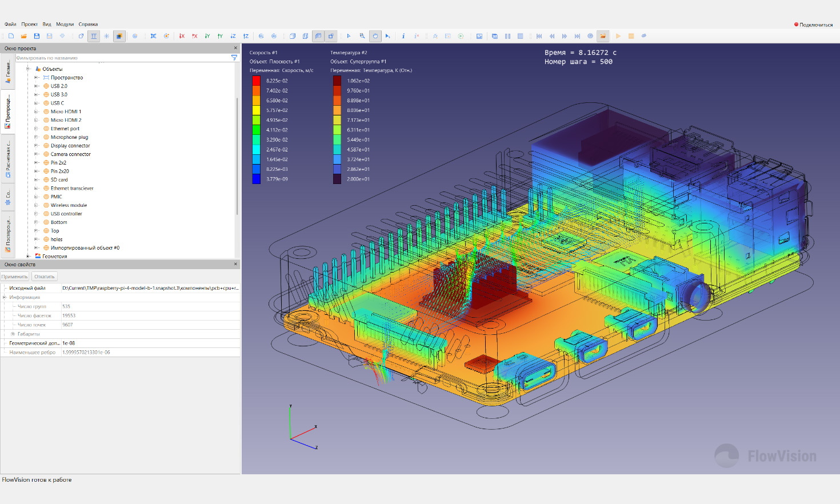Select the Импортированный объект #0 tree item
This screenshot has width=840, height=504.
click(85, 248)
